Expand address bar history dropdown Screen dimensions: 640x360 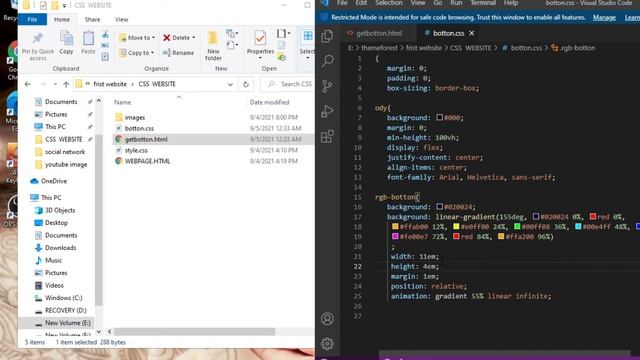click(x=230, y=84)
